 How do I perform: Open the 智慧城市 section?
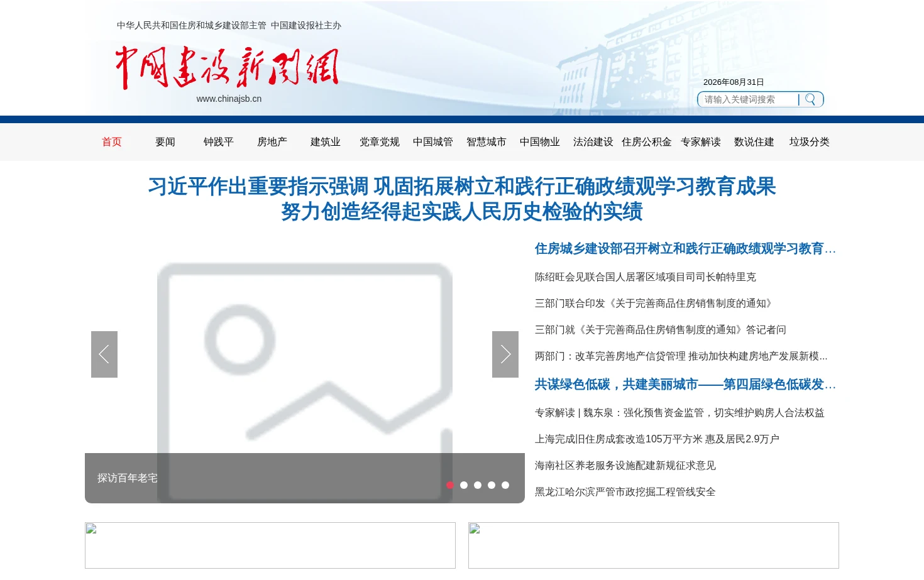pos(487,142)
